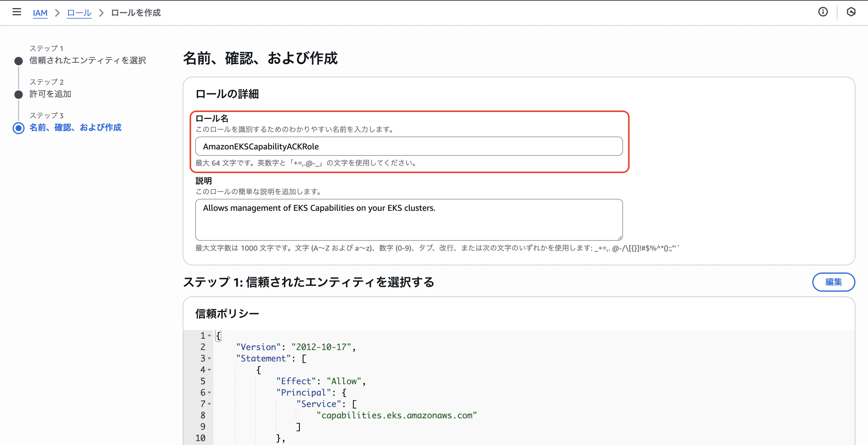Click the chevron between IAM and ロール
Viewport: 868px width, 445px height.
click(x=57, y=13)
